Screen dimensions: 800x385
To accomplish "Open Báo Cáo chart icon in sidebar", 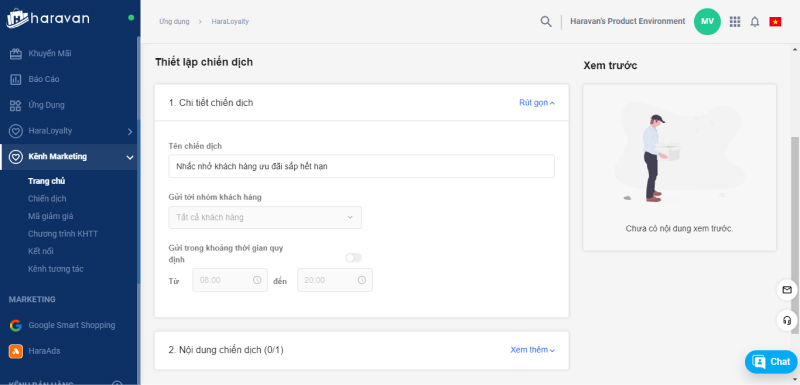I will pos(16,80).
